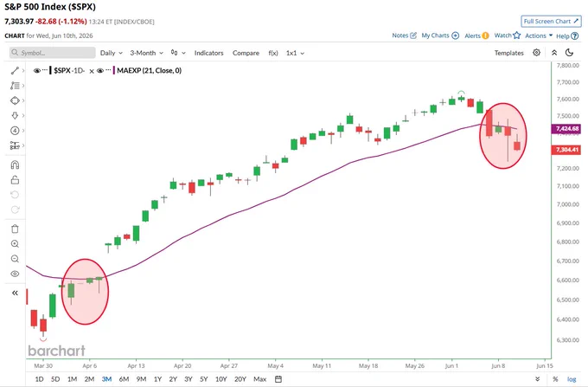This screenshot has width=588, height=387.
Task: Select the 1M time range
Action: coord(72,379)
